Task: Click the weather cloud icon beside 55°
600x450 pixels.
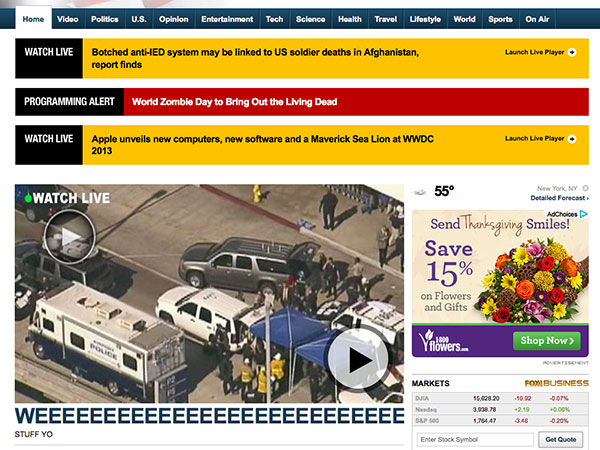Action: click(419, 191)
